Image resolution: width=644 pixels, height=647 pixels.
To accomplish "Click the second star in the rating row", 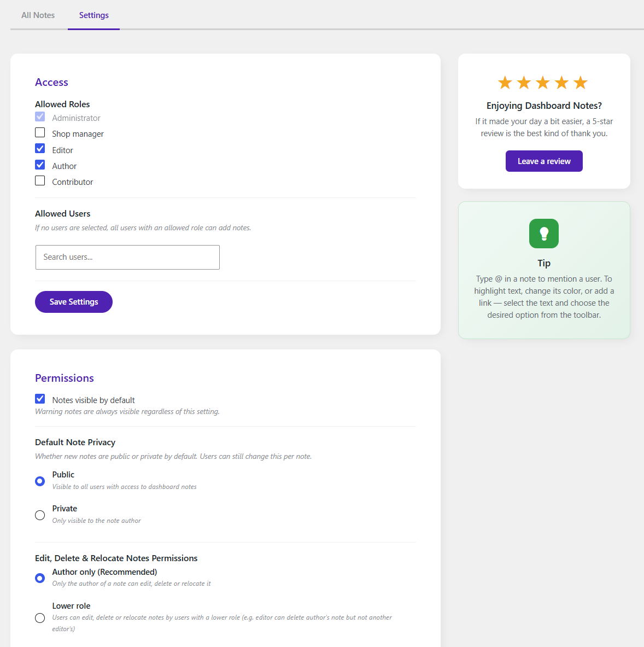I will point(523,82).
